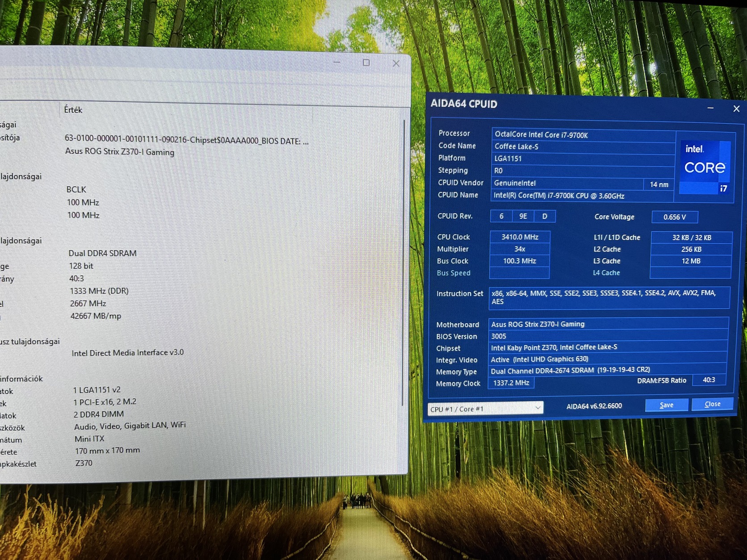Close the left properties window
Image resolution: width=747 pixels, height=560 pixels.
[x=396, y=63]
